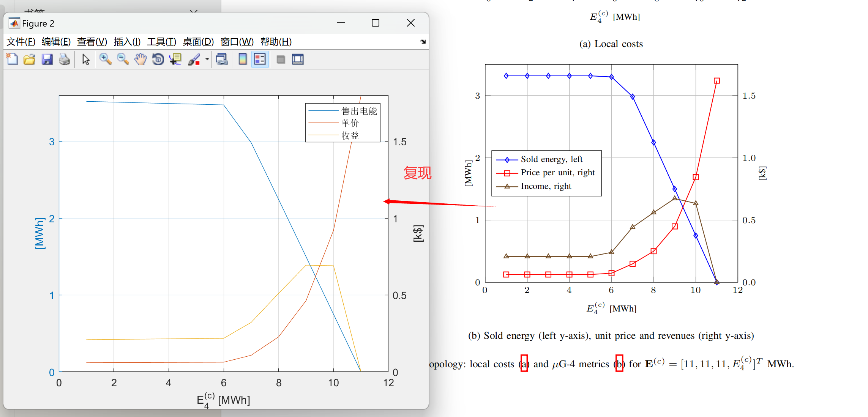This screenshot has height=417, width=868.
Task: Select the Zoom Out tool
Action: (x=123, y=60)
